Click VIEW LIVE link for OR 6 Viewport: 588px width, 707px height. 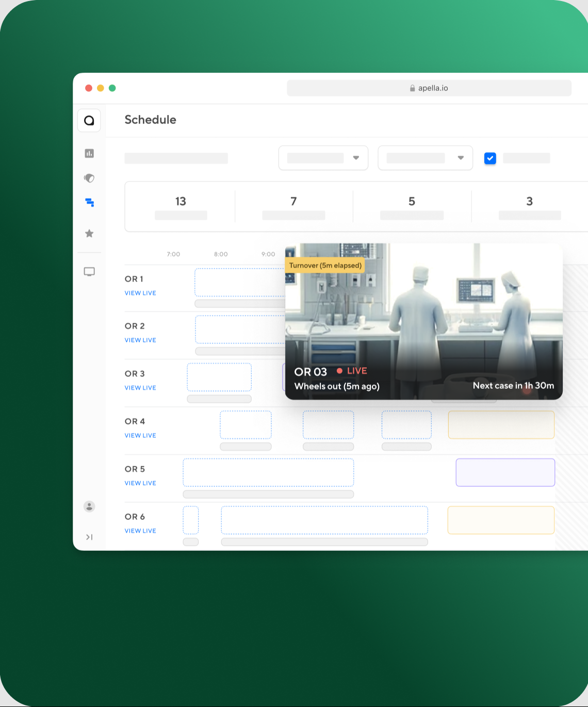tap(140, 531)
